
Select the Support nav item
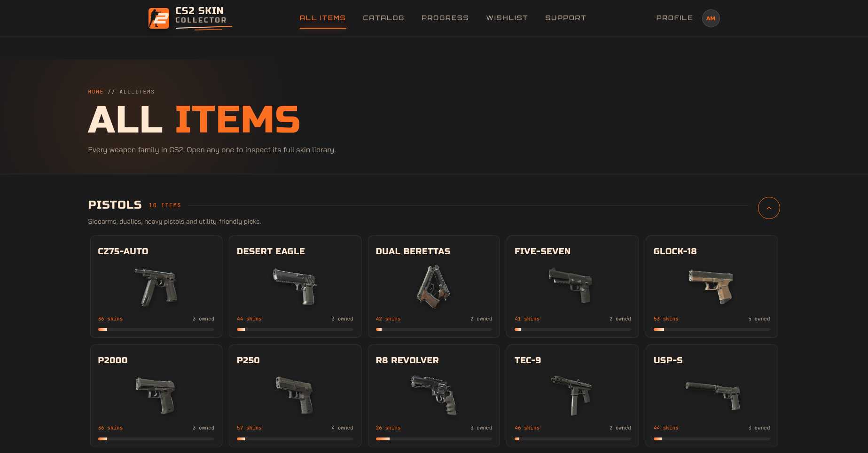click(x=566, y=18)
